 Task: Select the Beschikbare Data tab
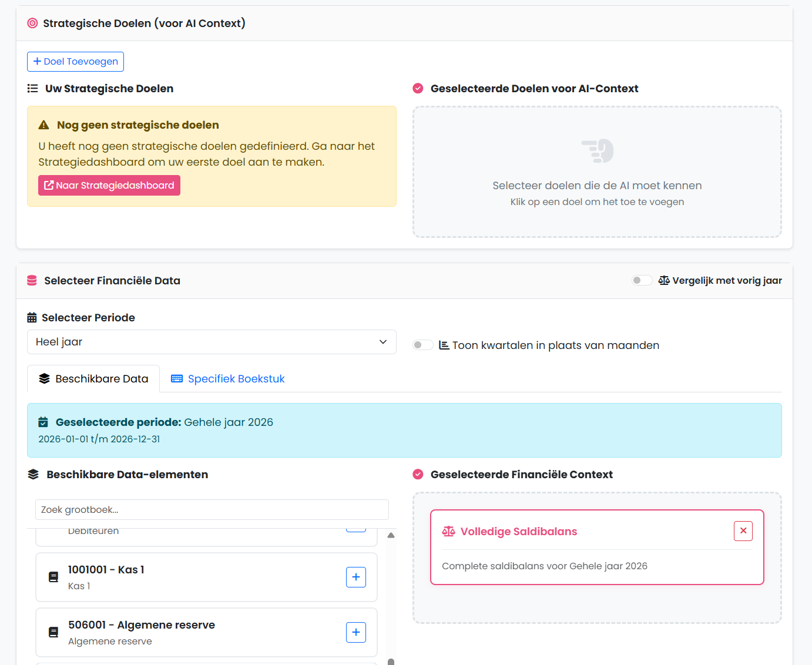[x=93, y=379]
